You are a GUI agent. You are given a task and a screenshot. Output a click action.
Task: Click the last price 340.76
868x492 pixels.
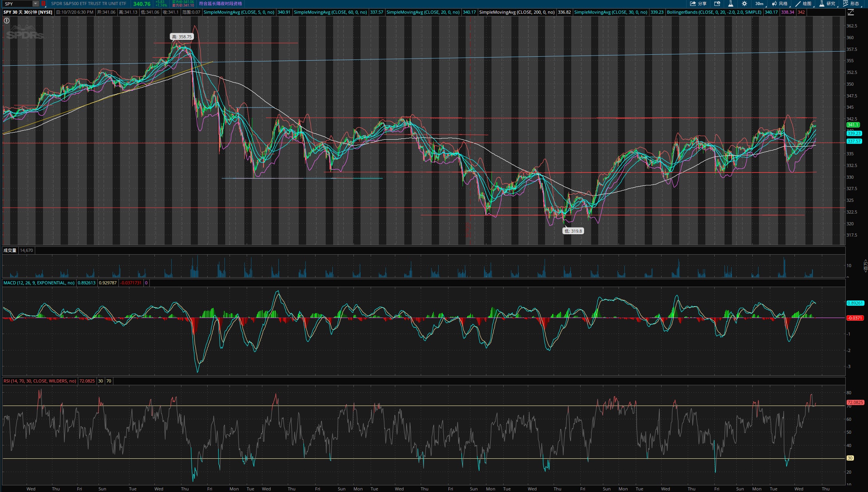click(x=142, y=4)
